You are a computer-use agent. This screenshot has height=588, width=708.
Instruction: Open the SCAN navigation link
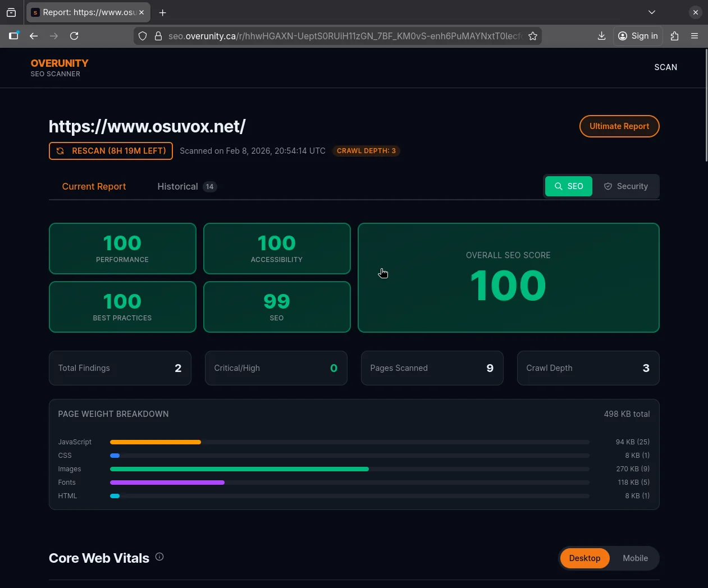click(666, 67)
